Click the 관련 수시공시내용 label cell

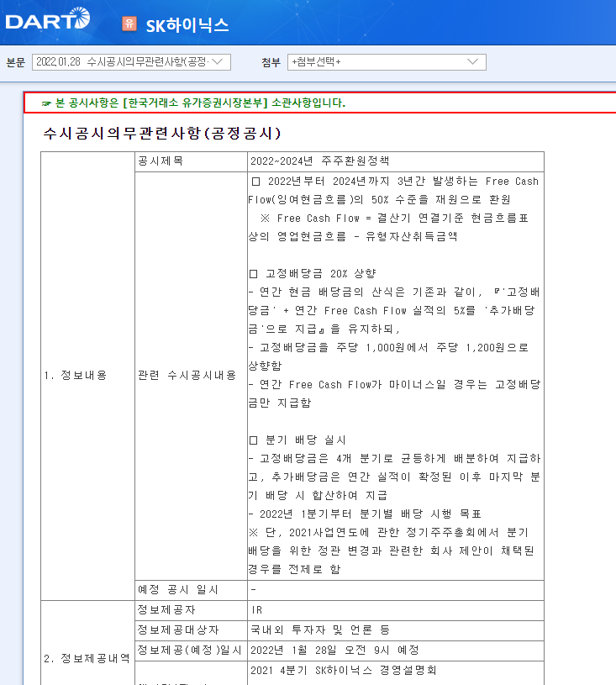click(x=192, y=376)
